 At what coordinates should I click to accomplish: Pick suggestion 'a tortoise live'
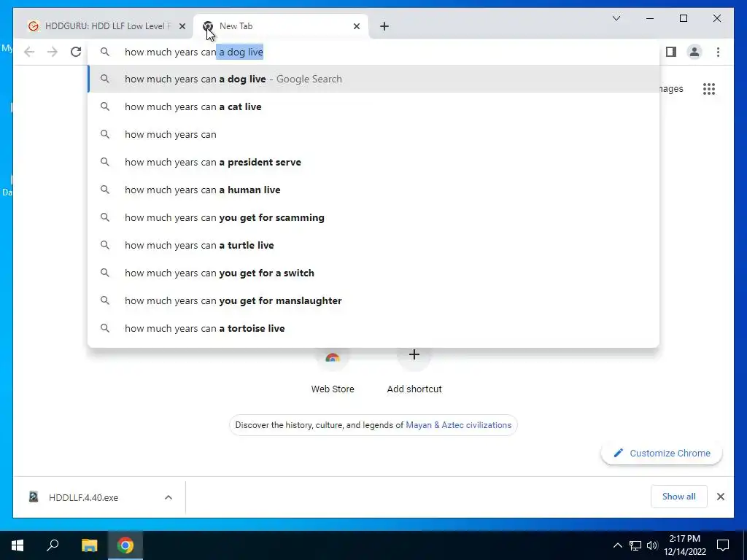click(373, 328)
